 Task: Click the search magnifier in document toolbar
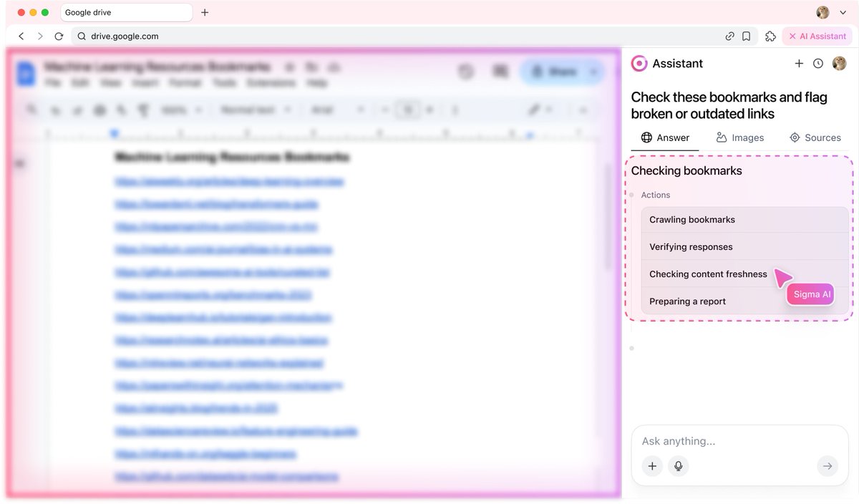[31, 110]
